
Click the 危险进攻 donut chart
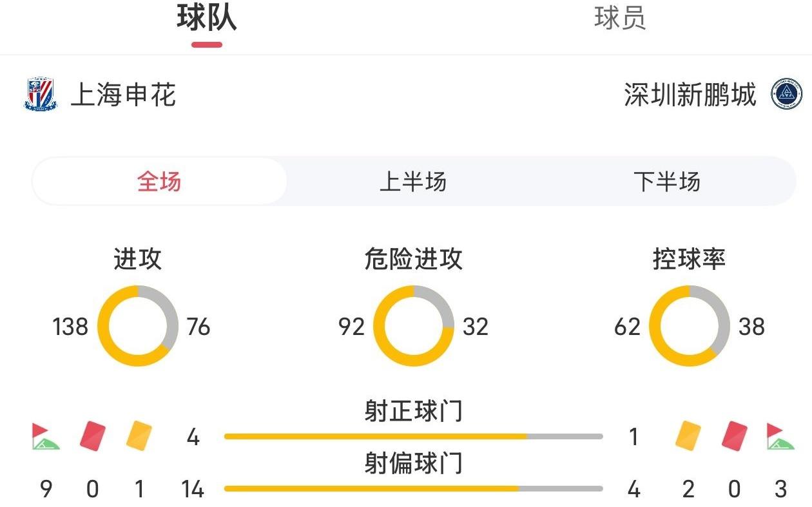point(412,326)
